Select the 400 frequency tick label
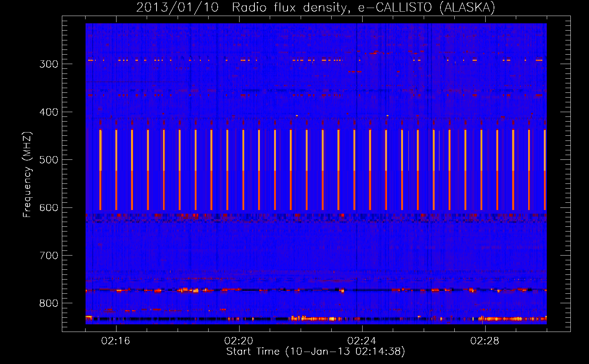Image resolution: width=589 pixels, height=364 pixels. coord(49,112)
